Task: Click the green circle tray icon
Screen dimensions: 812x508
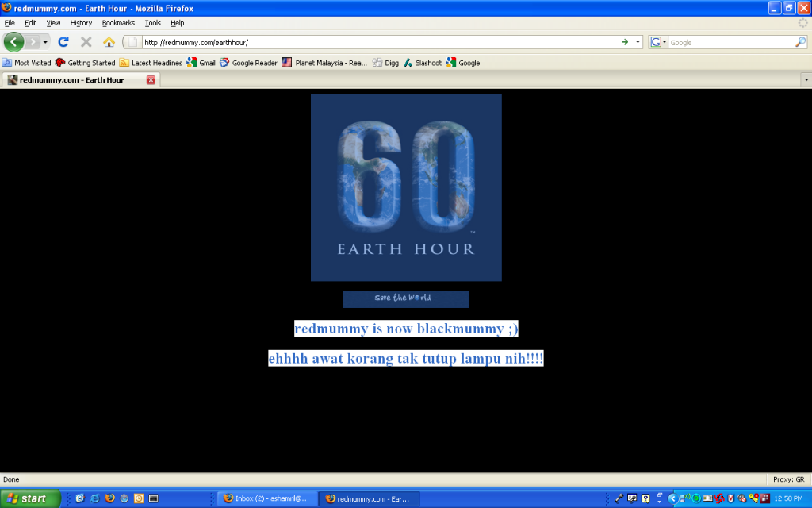Action: tap(696, 498)
